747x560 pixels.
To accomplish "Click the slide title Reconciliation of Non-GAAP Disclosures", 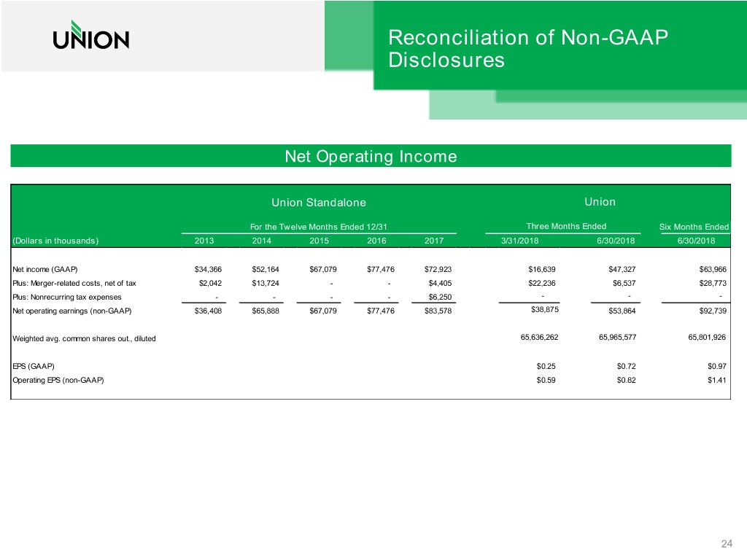I will point(528,48).
